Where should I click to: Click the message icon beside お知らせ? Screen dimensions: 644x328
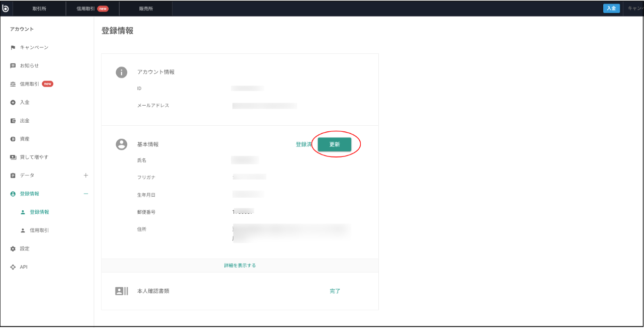click(x=13, y=66)
